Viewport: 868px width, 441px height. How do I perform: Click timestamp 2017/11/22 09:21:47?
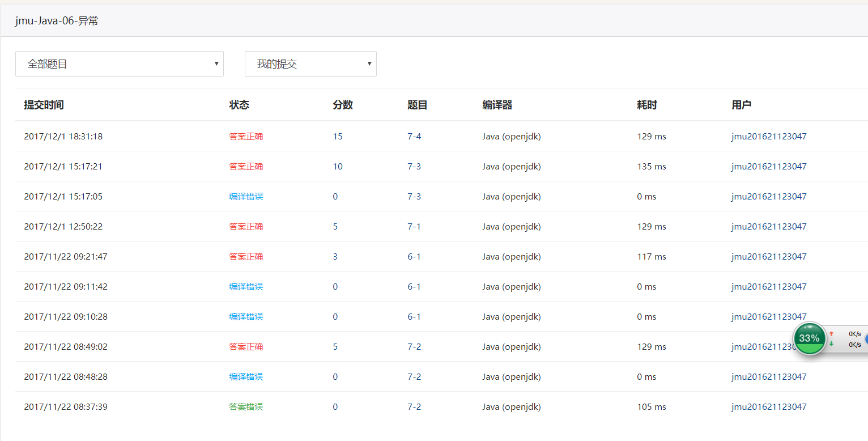click(x=66, y=257)
